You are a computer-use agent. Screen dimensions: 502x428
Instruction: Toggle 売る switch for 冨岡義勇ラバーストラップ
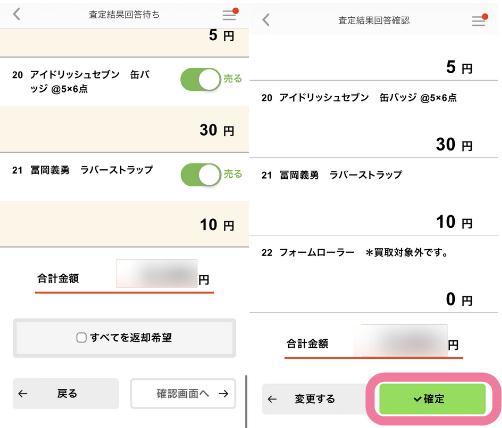[201, 175]
